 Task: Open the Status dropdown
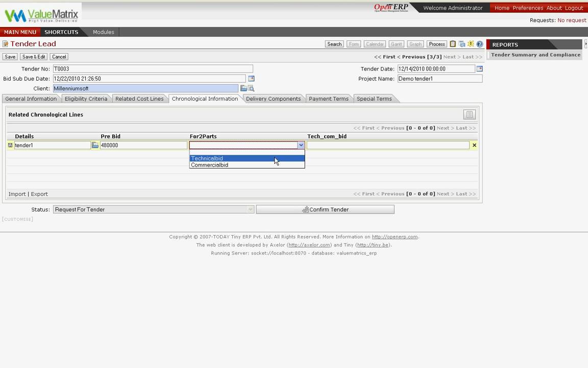pos(153,210)
